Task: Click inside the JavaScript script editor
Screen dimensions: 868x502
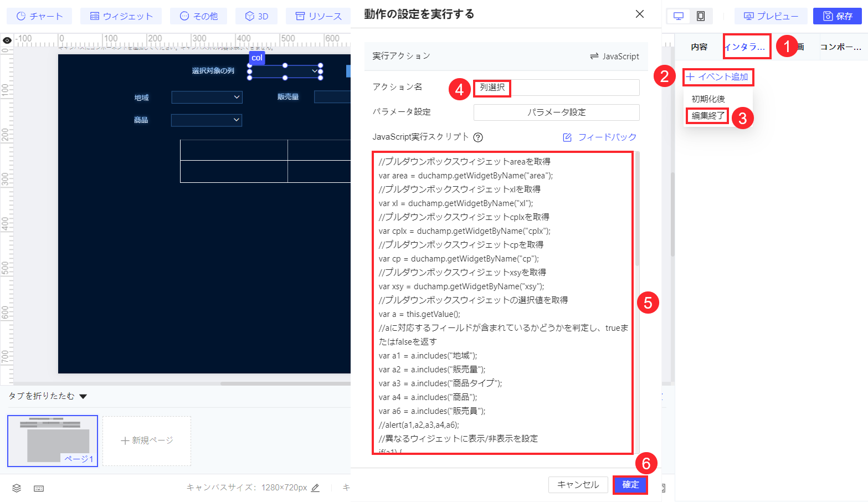Action: click(x=503, y=303)
